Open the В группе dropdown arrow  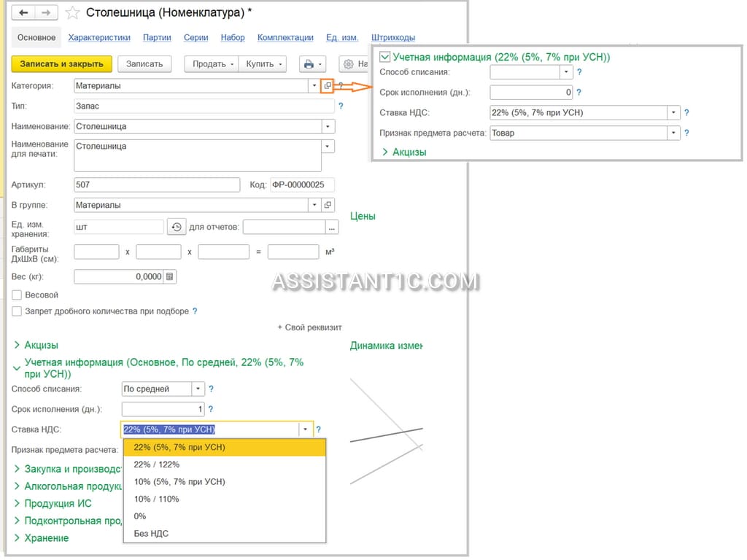(x=314, y=205)
